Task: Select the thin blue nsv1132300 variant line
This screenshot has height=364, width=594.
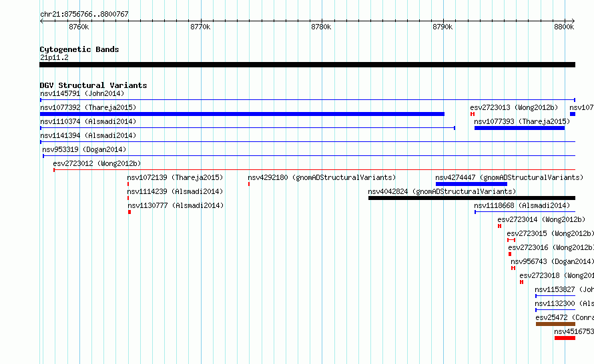Action: (x=555, y=310)
